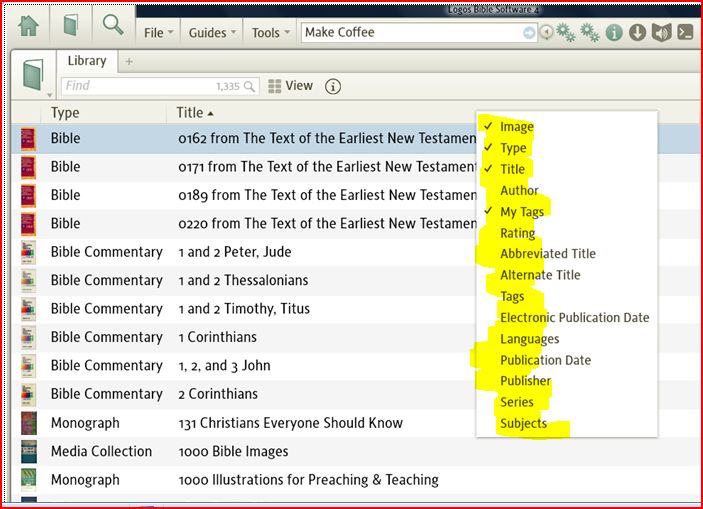Select 1, 2, and 3 John
Viewport: 703px width, 509px height.
(224, 365)
